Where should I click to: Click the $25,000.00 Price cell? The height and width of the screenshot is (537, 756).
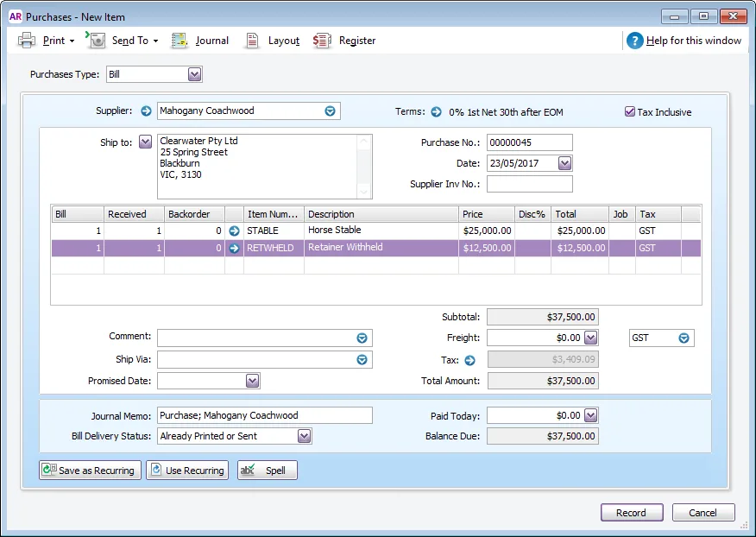coord(487,231)
